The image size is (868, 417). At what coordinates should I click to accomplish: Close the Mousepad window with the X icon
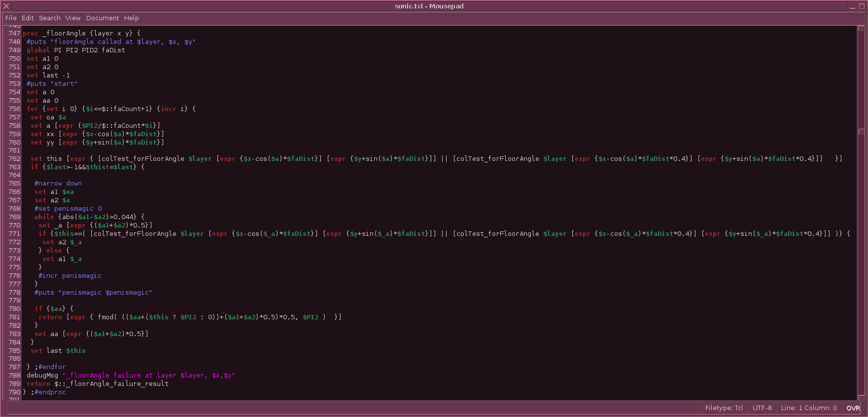(6, 6)
